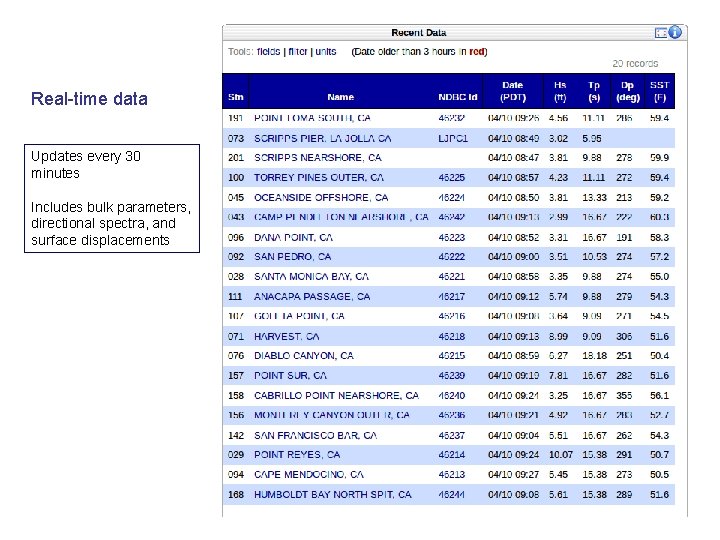Click NDBC Id 46218 for Harvest
720x540 pixels.
point(451,336)
